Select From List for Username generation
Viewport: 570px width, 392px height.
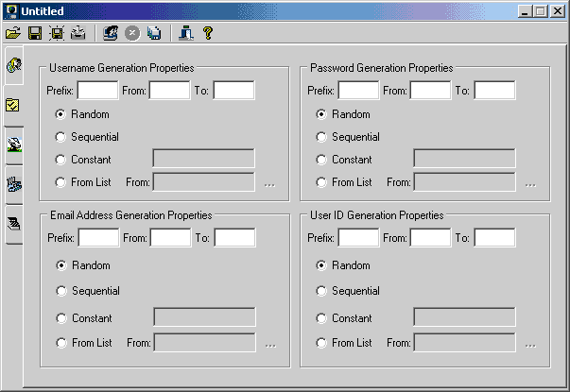83,182
